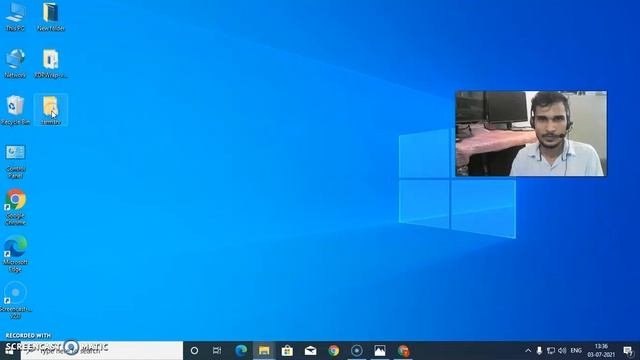Viewport: 640px width, 360px height.
Task: Select the Control Panel desktop icon
Action: [x=15, y=162]
